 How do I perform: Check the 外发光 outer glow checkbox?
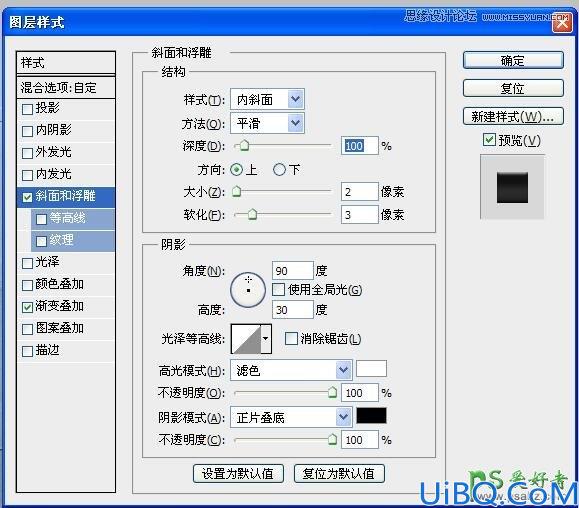tap(27, 153)
